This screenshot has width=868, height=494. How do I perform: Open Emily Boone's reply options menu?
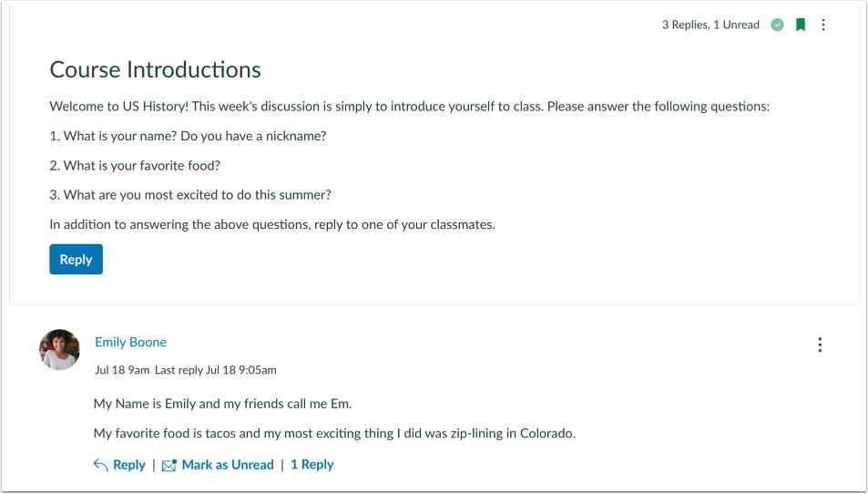pos(820,345)
